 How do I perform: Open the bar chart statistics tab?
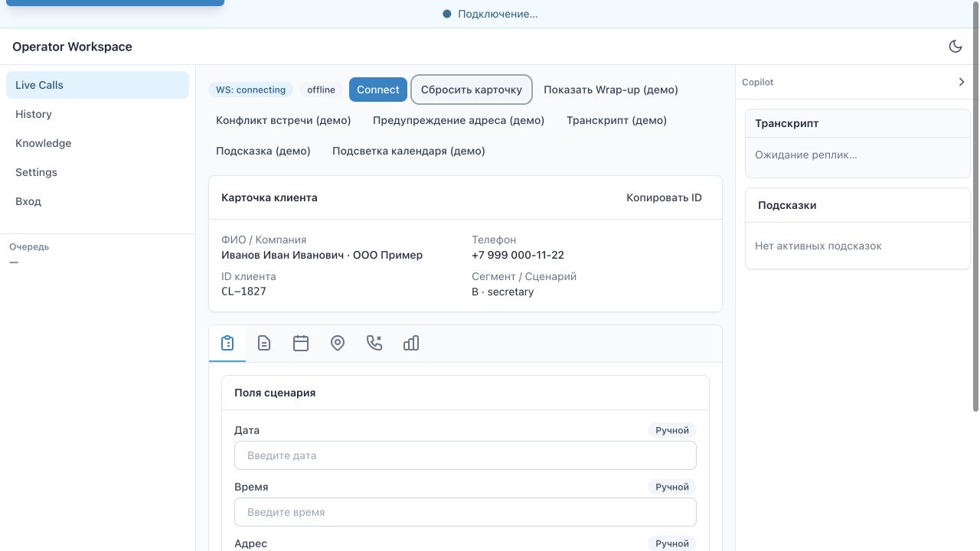pyautogui.click(x=411, y=344)
